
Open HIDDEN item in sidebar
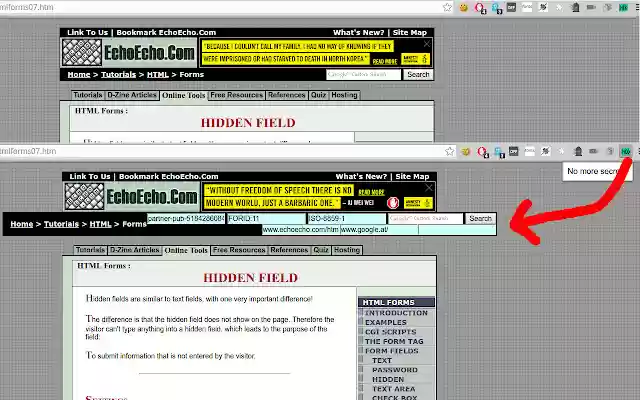coord(388,379)
